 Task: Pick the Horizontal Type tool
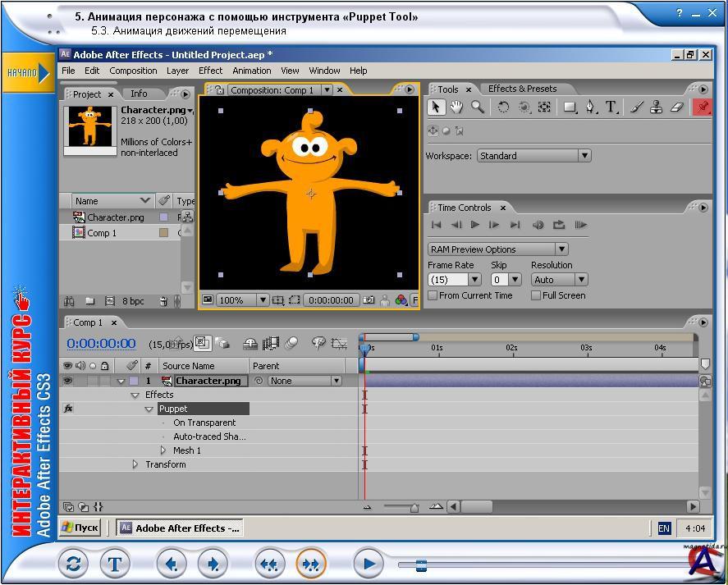[x=611, y=107]
